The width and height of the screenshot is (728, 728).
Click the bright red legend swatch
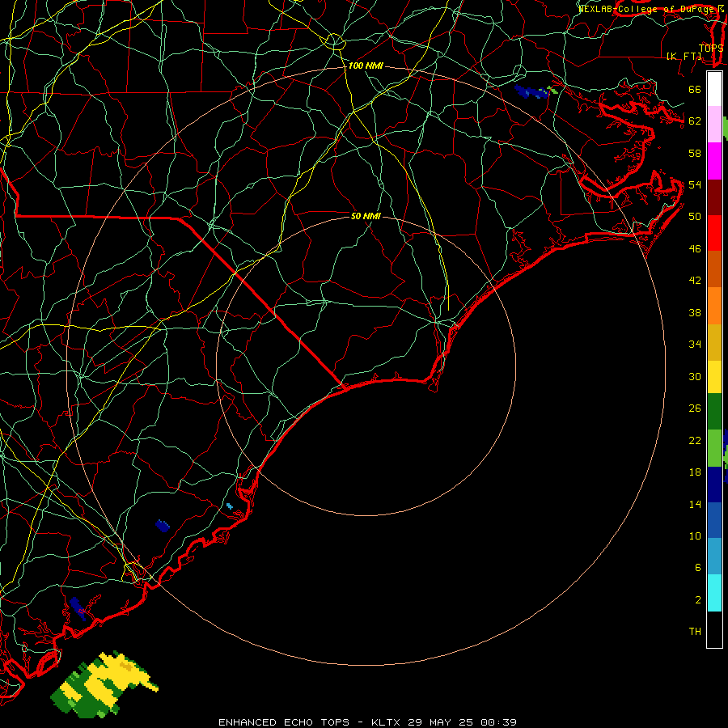tap(714, 233)
